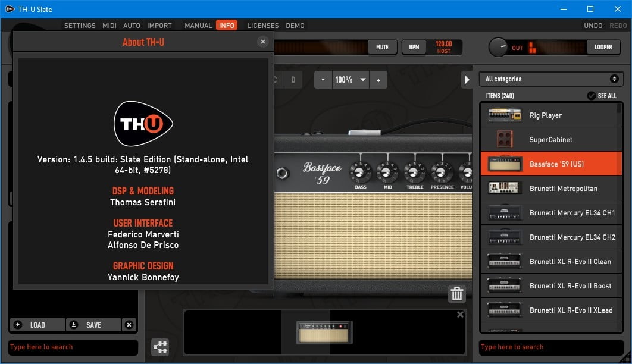Click the amp input jack
The width and height of the screenshot is (632, 364).
[283, 173]
